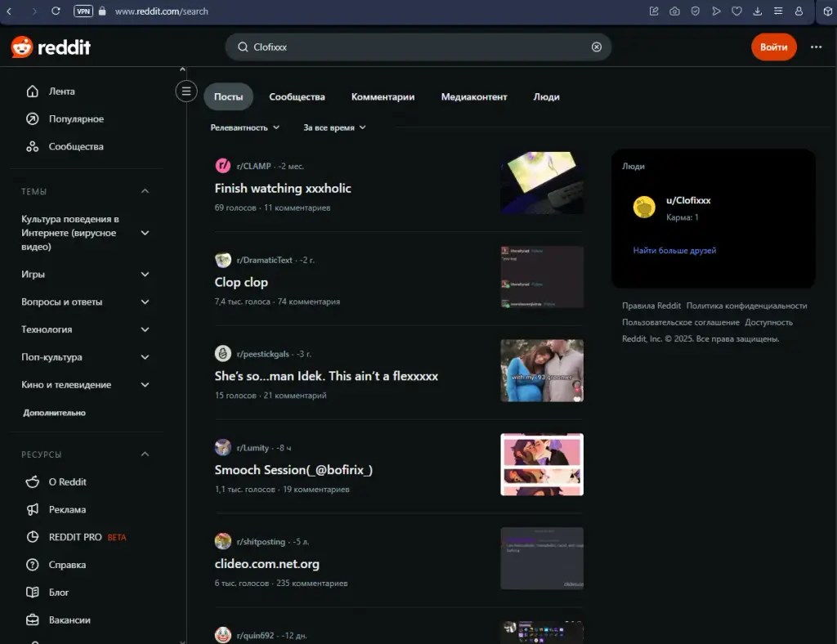The image size is (837, 644).
Task: Open the За все время time filter
Action: 334,127
